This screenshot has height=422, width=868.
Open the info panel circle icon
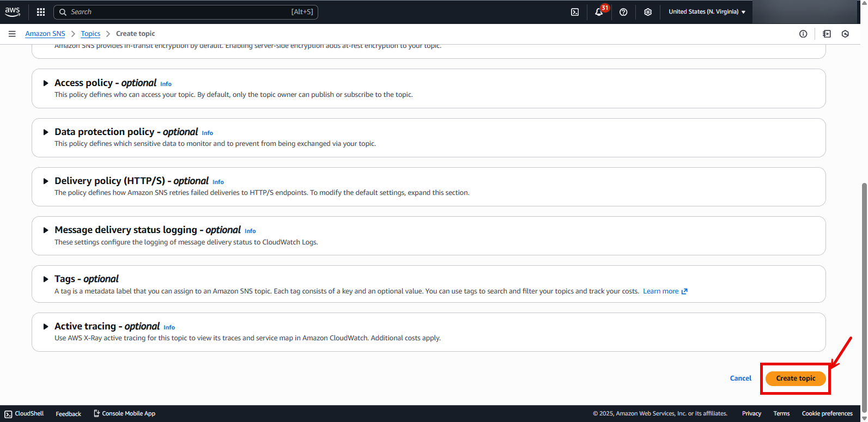[803, 34]
